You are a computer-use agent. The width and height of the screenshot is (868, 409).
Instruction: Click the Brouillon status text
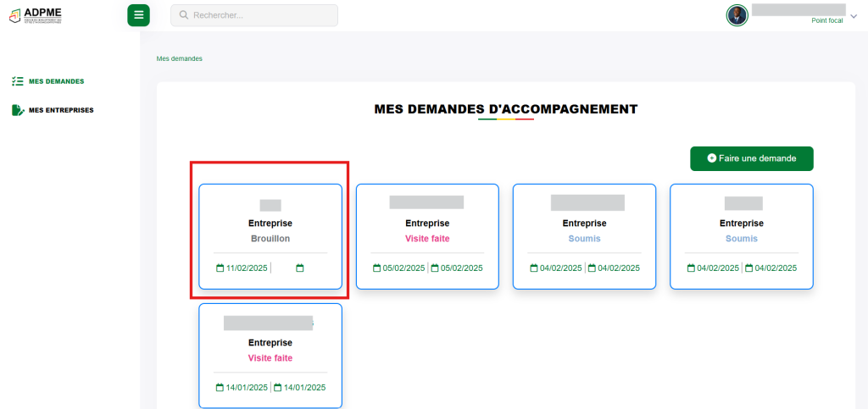point(270,239)
